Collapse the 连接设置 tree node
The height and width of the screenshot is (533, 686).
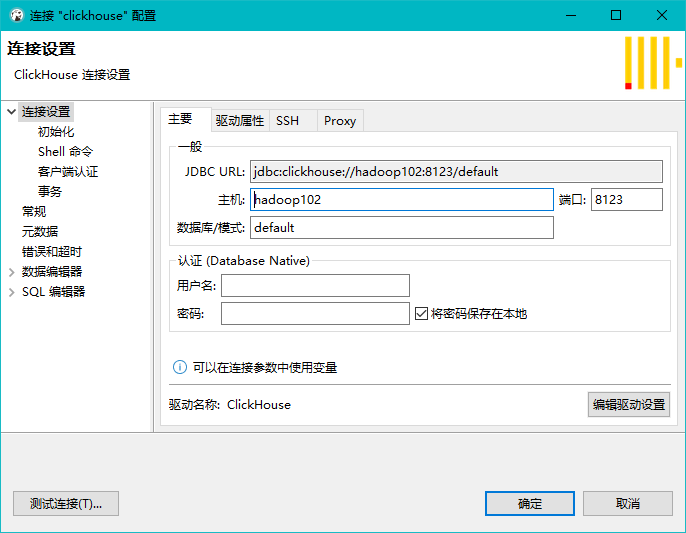click(x=12, y=112)
